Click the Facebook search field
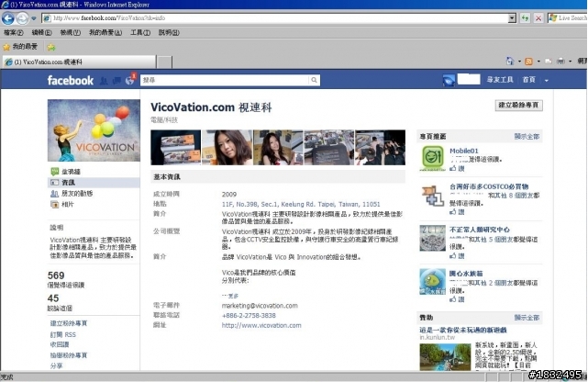The image size is (588, 382). tap(225, 80)
